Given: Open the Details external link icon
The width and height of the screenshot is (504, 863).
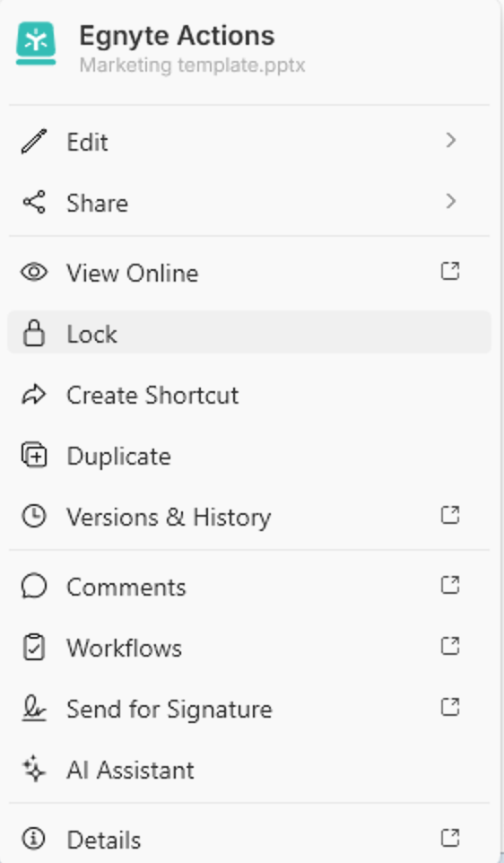Looking at the screenshot, I should 450,838.
